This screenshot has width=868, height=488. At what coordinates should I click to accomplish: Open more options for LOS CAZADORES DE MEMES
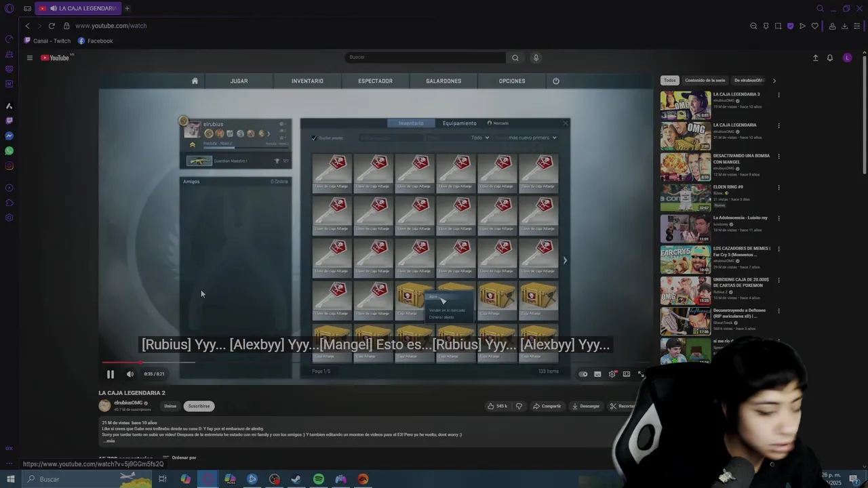(778, 249)
